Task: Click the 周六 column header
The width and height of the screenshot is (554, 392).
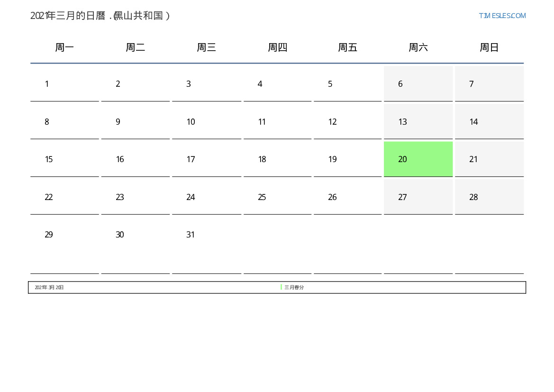Action: pos(418,47)
